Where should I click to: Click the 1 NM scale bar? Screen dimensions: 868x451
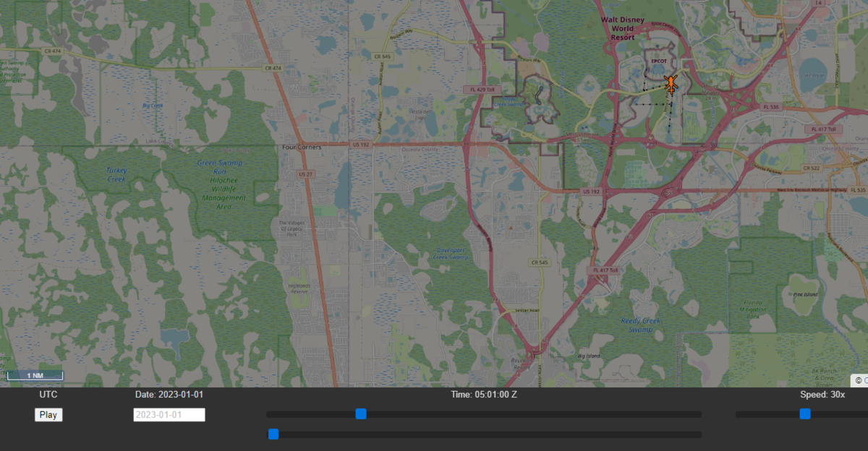pos(35,376)
